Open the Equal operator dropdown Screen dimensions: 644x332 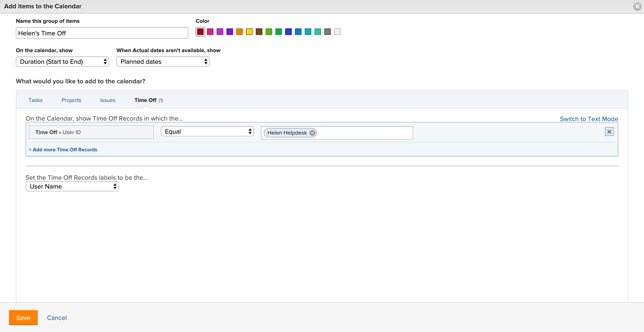207,131
